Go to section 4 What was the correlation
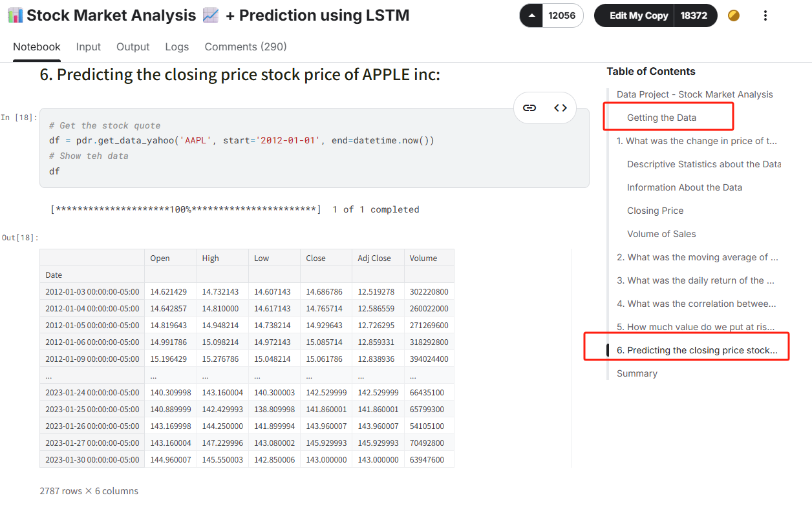812x511 pixels. 696,304
